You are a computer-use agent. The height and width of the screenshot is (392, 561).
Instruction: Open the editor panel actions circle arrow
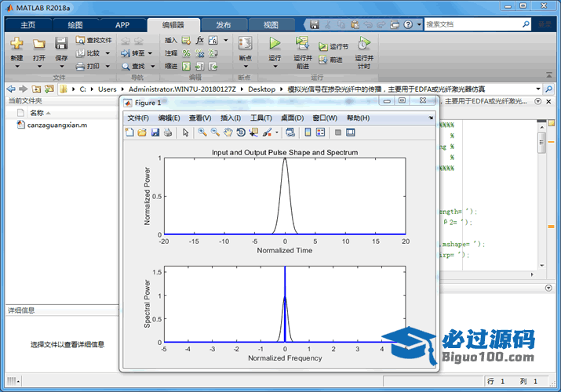pos(537,101)
